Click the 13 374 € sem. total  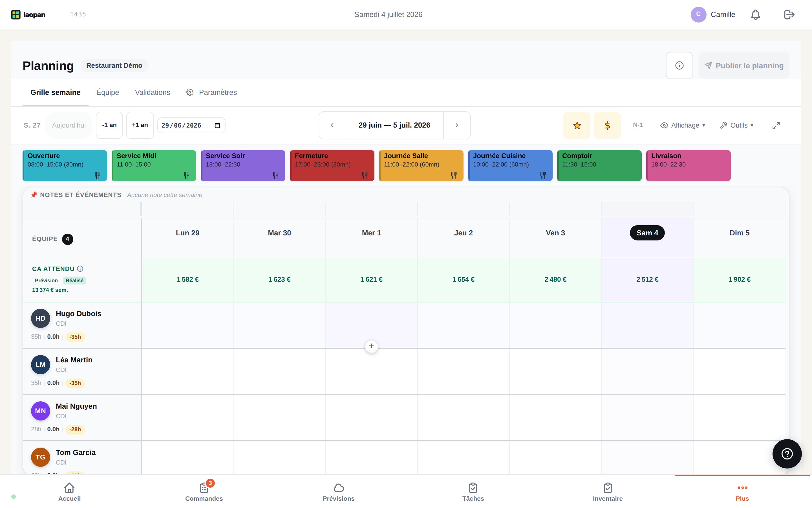coord(50,290)
